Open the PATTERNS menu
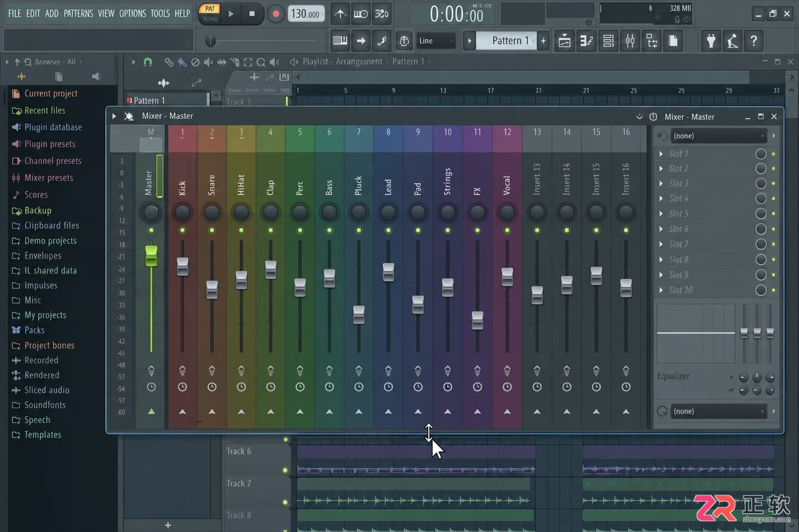 pos(78,13)
